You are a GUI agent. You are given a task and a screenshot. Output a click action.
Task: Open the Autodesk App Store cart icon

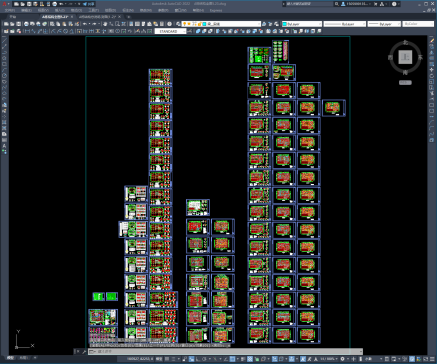coord(376,4)
